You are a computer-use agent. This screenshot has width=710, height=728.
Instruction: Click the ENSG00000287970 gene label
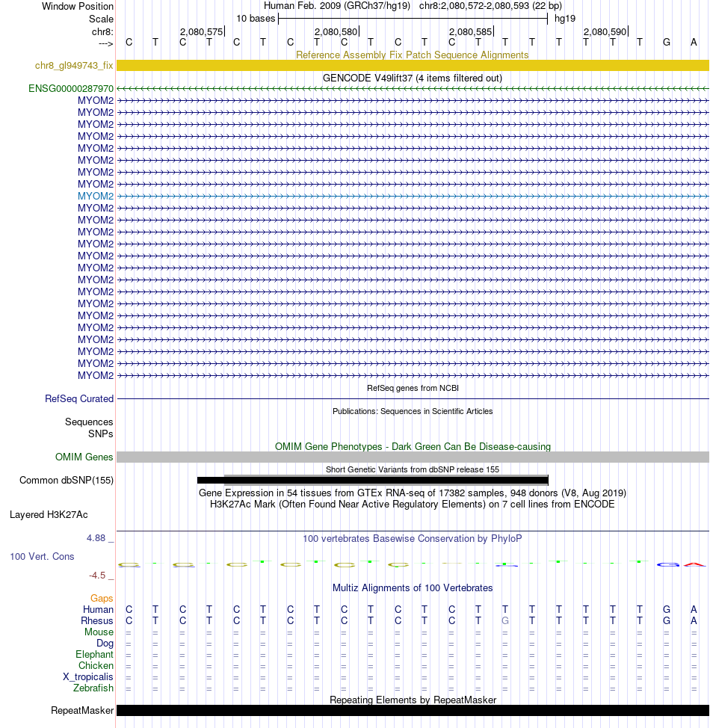tap(70, 88)
